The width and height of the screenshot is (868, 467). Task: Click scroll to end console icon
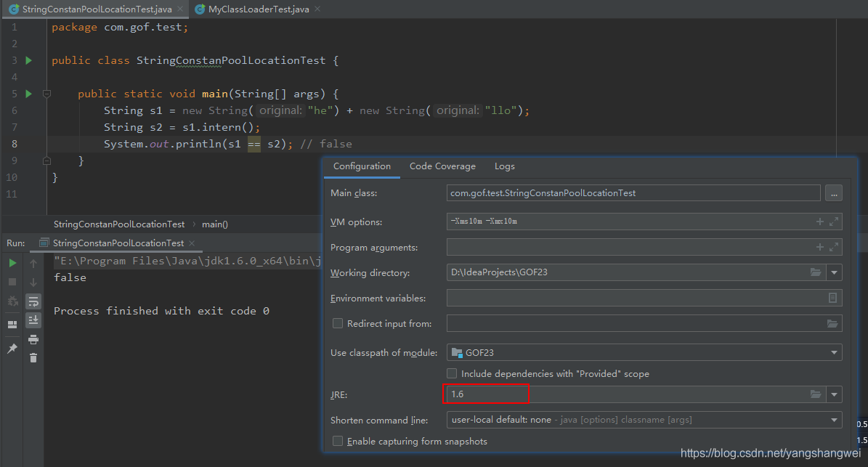(33, 320)
